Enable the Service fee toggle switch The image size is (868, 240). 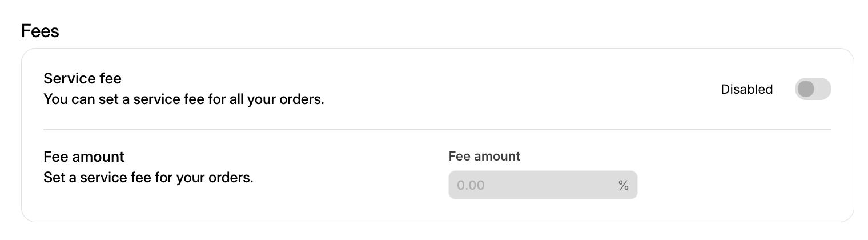[x=813, y=89]
